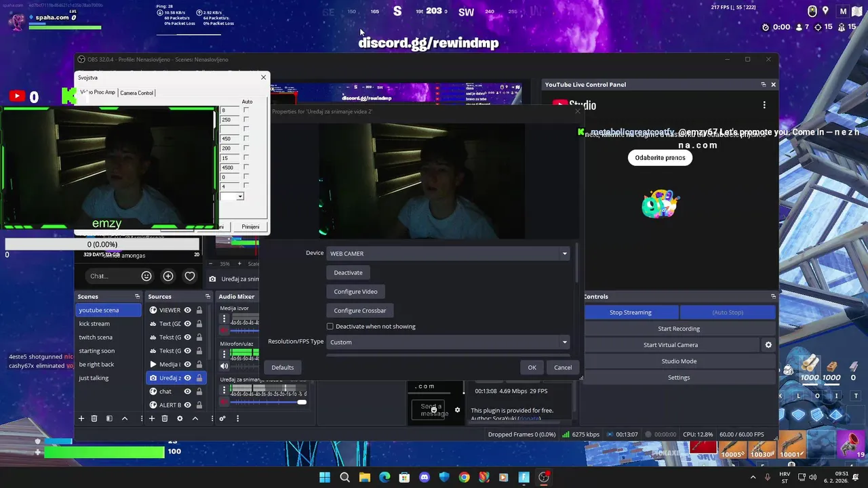Toggle lock on VIEWER source
The width and height of the screenshot is (868, 488).
pyautogui.click(x=199, y=310)
